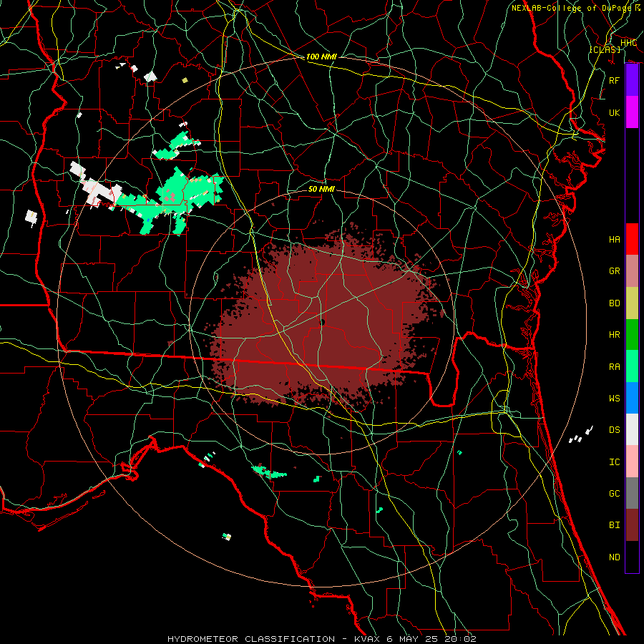
Task: Click the GC gray legend swatch
Action: click(632, 493)
